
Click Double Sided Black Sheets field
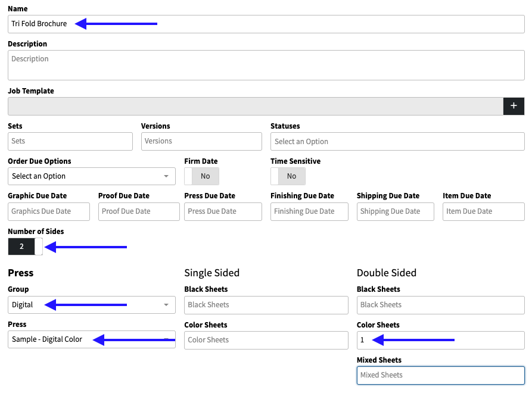[x=441, y=305]
